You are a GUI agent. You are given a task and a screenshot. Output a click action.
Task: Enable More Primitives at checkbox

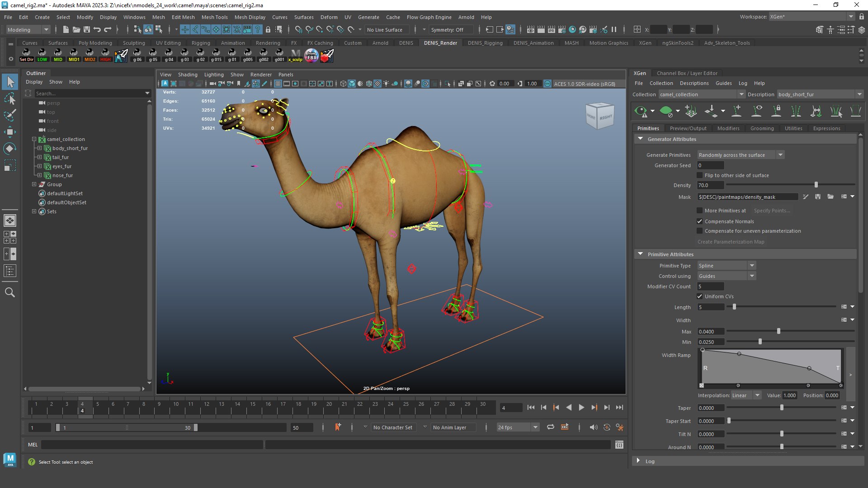click(x=700, y=211)
